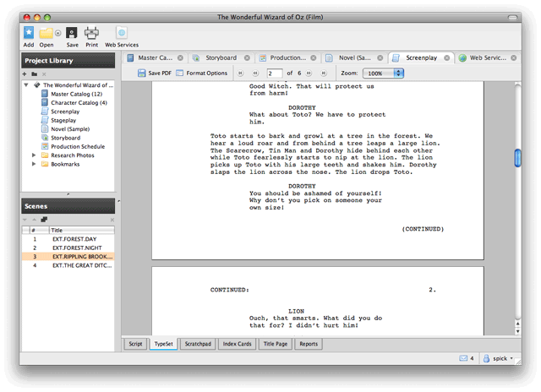Expand the Bookmarks folder
Image resolution: width=541 pixels, height=392 pixels.
pyautogui.click(x=34, y=164)
